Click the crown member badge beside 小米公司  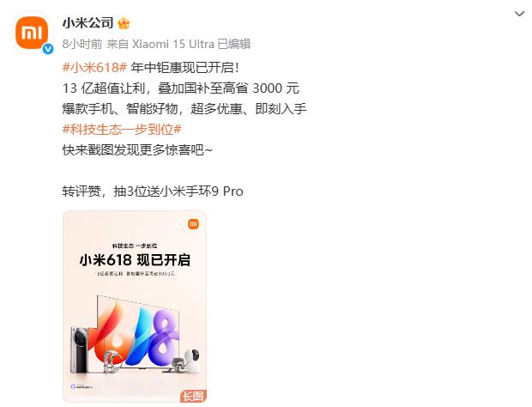(124, 23)
